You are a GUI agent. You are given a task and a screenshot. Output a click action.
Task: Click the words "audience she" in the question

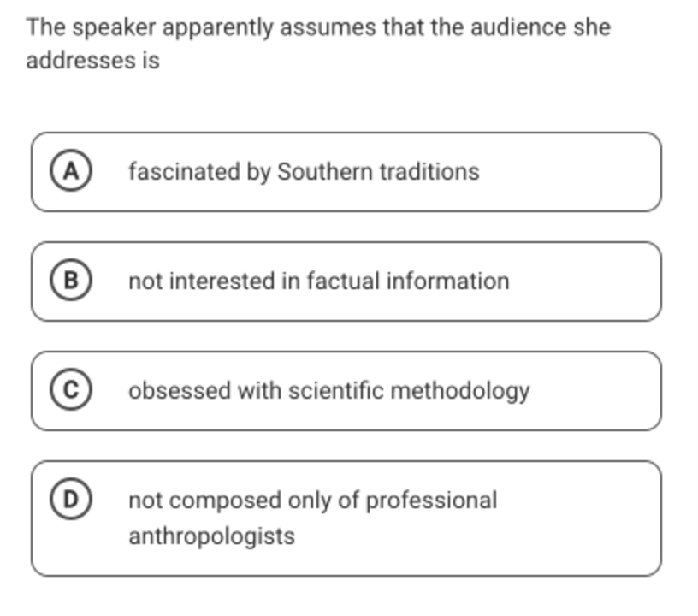click(x=541, y=27)
